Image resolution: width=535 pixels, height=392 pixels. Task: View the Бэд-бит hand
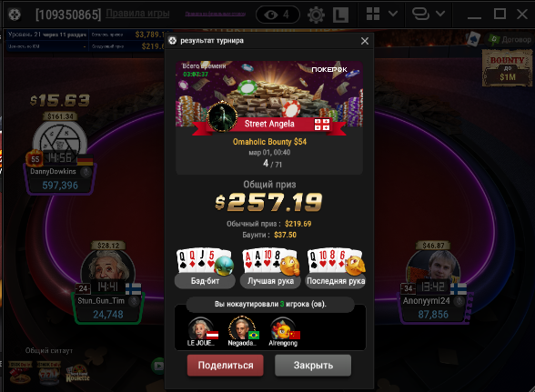click(x=205, y=268)
